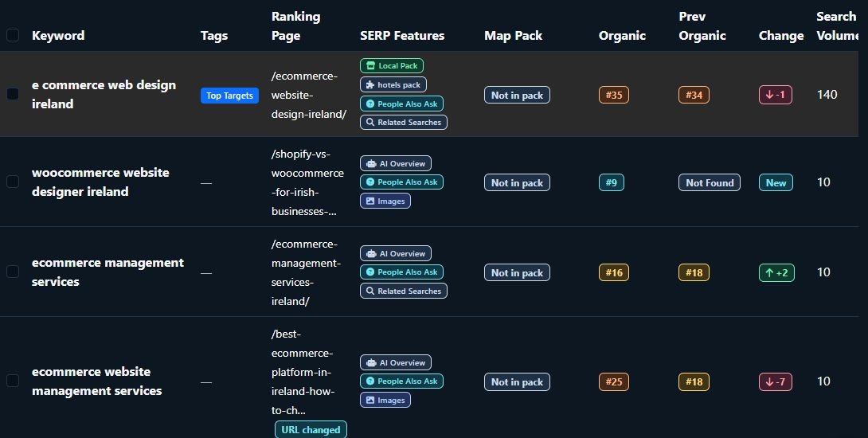
Task: Open the /shopify-vs-woocommerce ranking page link
Action: pyautogui.click(x=308, y=182)
